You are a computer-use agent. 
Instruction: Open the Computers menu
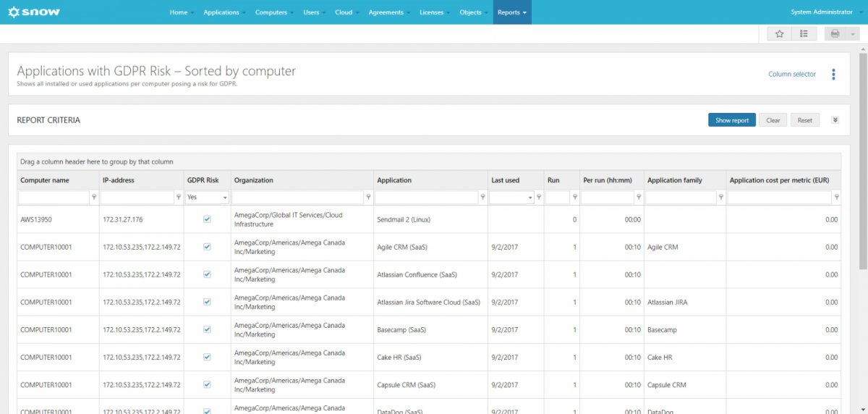click(x=274, y=12)
